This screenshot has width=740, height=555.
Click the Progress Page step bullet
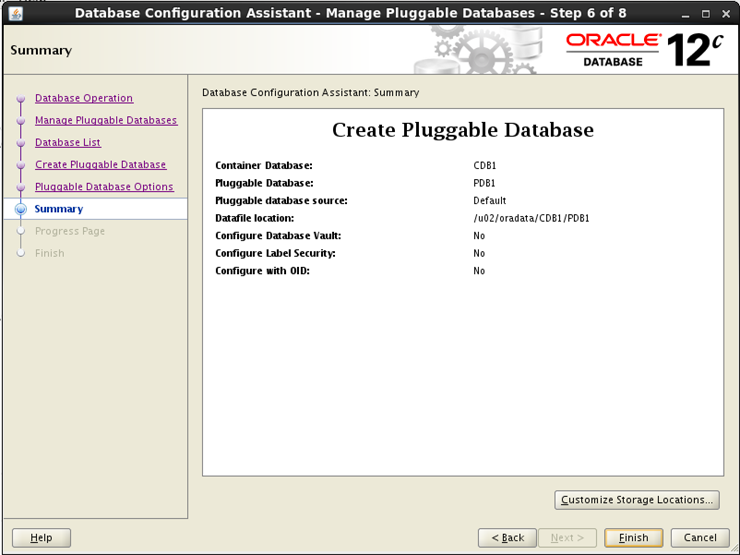(21, 231)
